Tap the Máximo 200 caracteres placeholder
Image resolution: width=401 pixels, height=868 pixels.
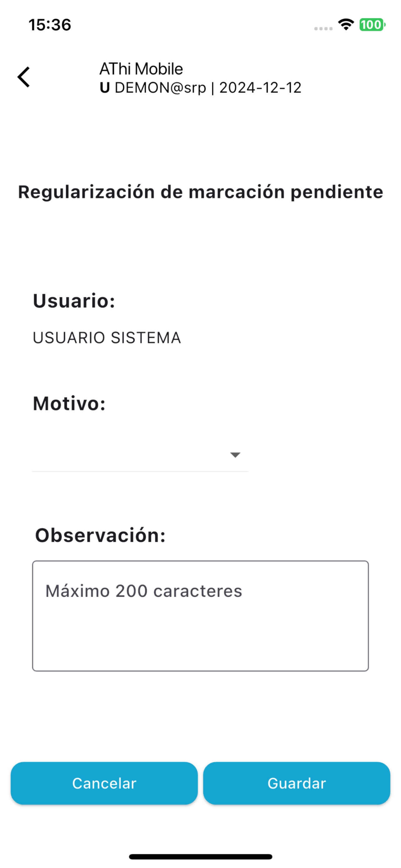click(x=144, y=591)
